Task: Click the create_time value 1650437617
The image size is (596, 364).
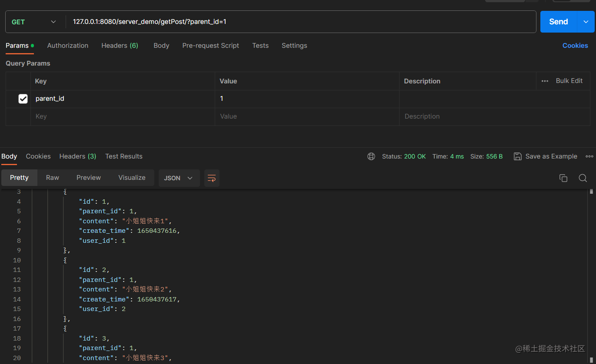Action: 157,299
